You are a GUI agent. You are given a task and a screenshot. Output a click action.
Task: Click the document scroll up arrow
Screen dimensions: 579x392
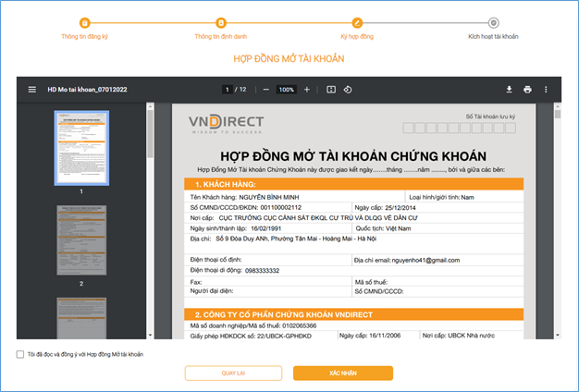point(558,106)
